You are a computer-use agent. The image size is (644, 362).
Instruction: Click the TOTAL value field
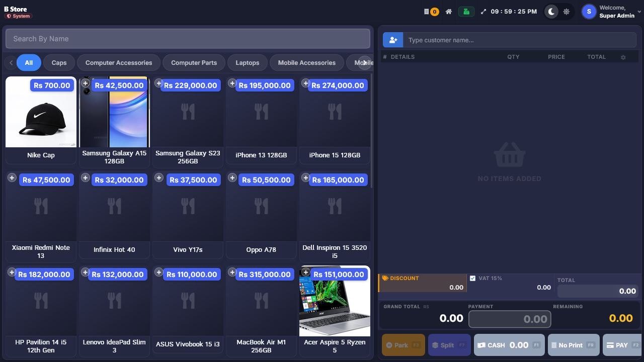(598, 291)
